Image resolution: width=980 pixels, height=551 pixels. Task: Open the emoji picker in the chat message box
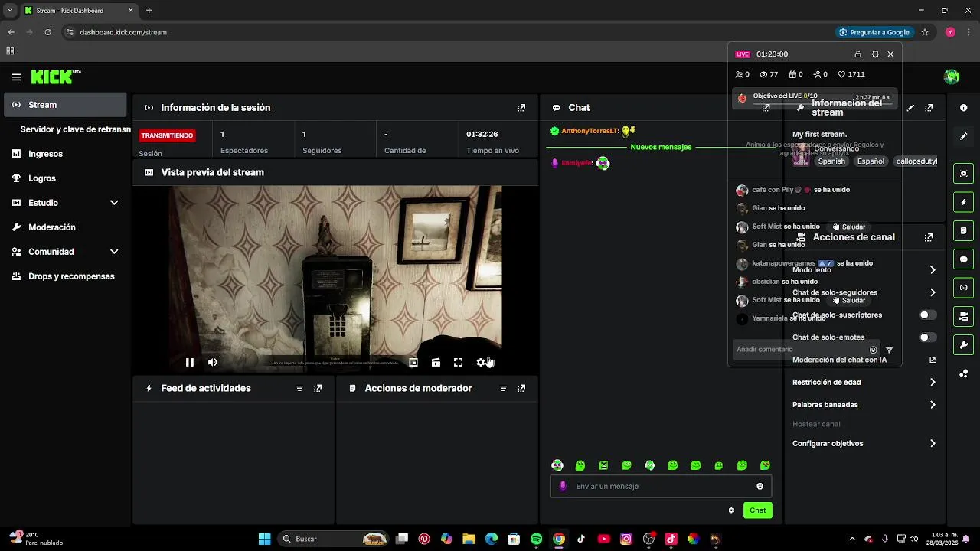coord(759,486)
